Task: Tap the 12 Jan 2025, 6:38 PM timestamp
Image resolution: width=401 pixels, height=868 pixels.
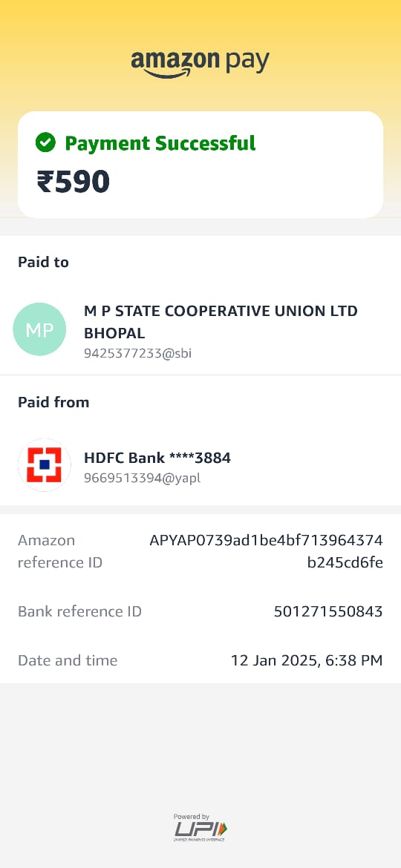Action: click(x=307, y=660)
